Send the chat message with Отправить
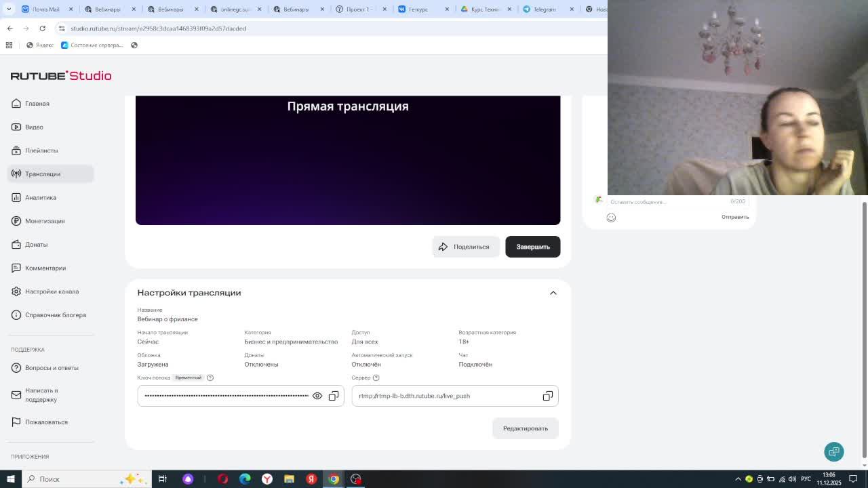 pyautogui.click(x=734, y=217)
